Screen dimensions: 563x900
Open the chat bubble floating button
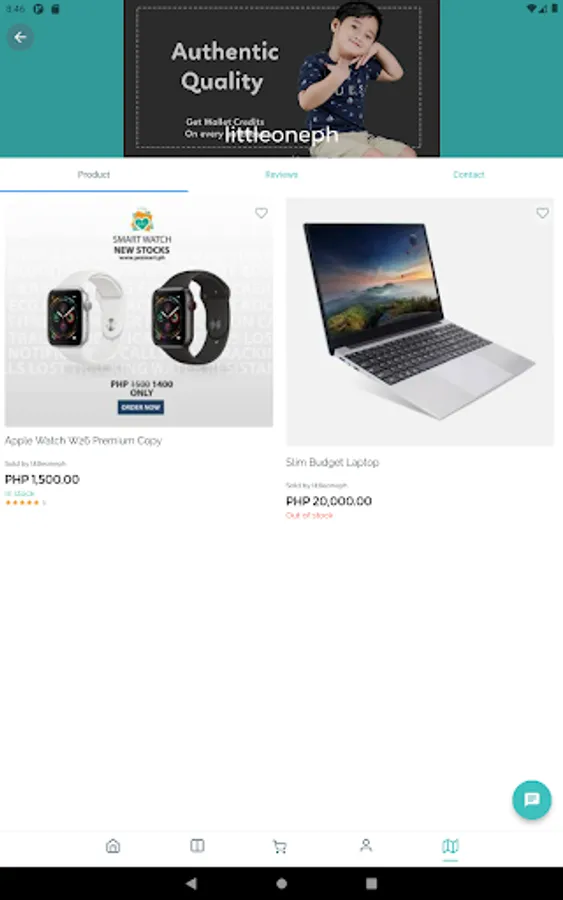coord(531,799)
